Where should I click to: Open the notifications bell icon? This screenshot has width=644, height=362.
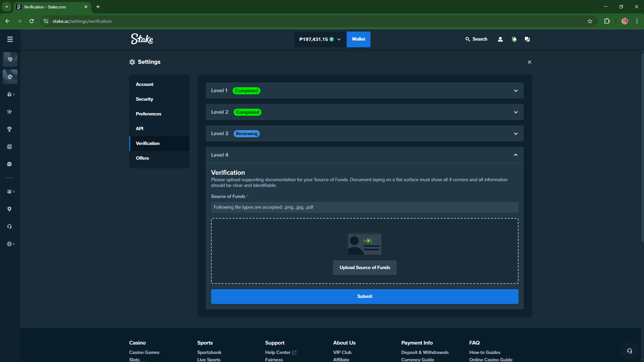pos(514,39)
